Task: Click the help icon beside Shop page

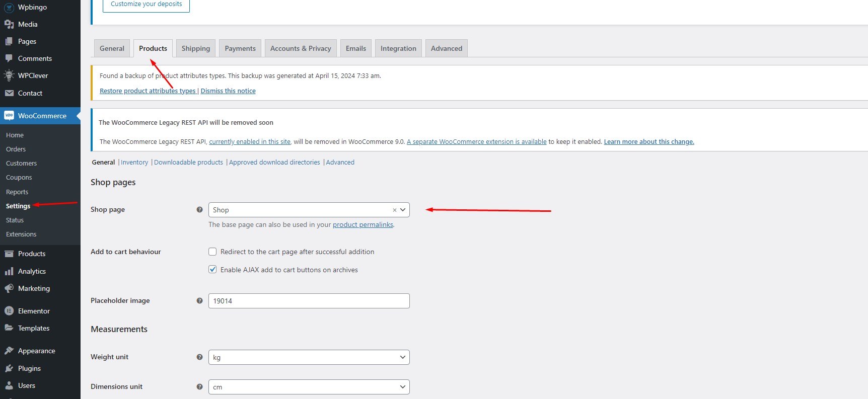Action: tap(199, 210)
